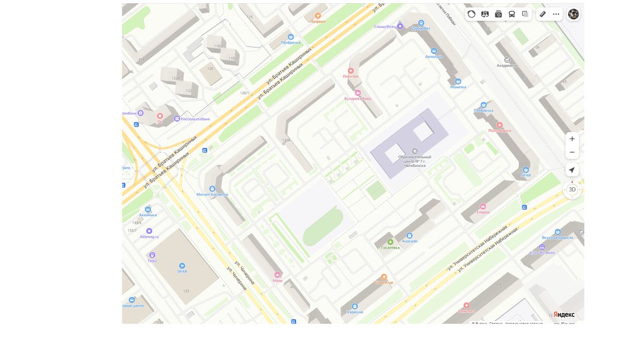Select Монетка supermarket marker

point(458,82)
